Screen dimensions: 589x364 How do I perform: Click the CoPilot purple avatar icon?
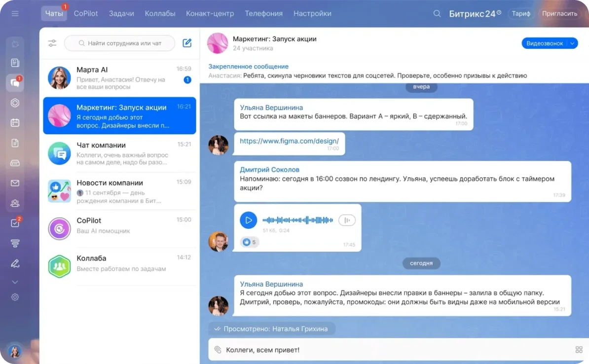59,229
